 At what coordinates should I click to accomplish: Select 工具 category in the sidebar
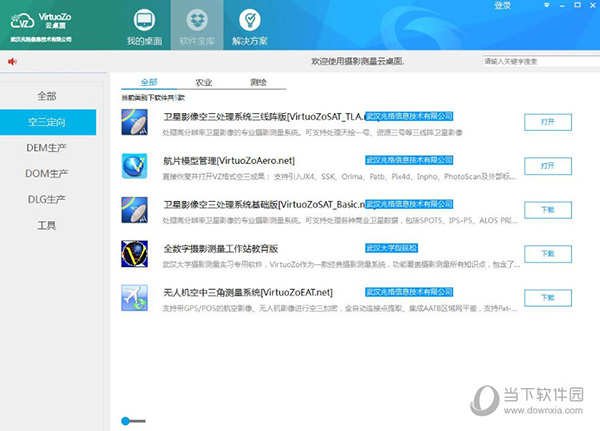47,226
